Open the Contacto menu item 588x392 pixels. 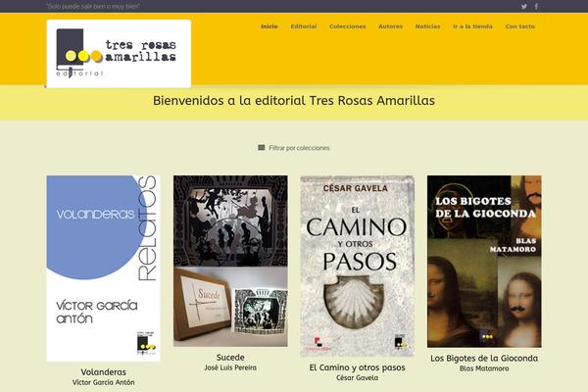[x=519, y=26]
